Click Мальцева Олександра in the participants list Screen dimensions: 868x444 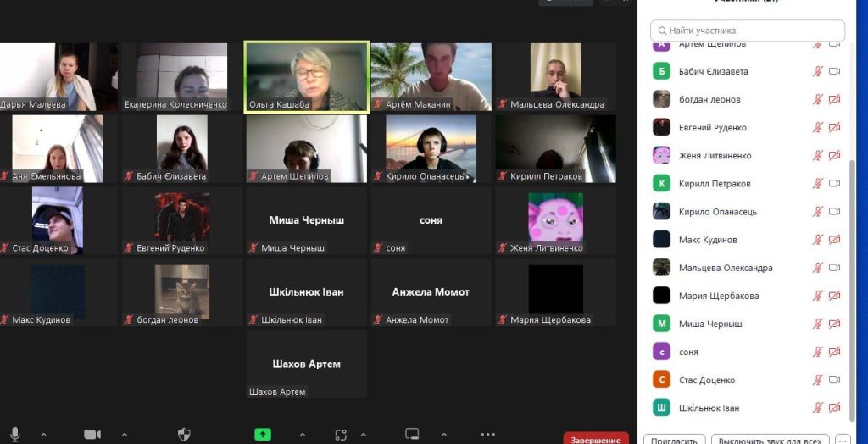click(x=726, y=268)
